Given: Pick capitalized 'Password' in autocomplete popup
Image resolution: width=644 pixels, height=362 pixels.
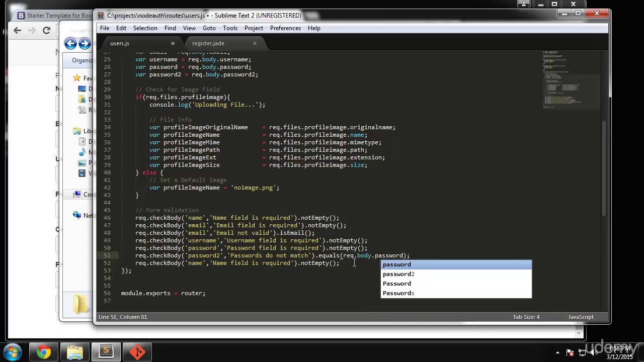Looking at the screenshot, I should 456,284.
